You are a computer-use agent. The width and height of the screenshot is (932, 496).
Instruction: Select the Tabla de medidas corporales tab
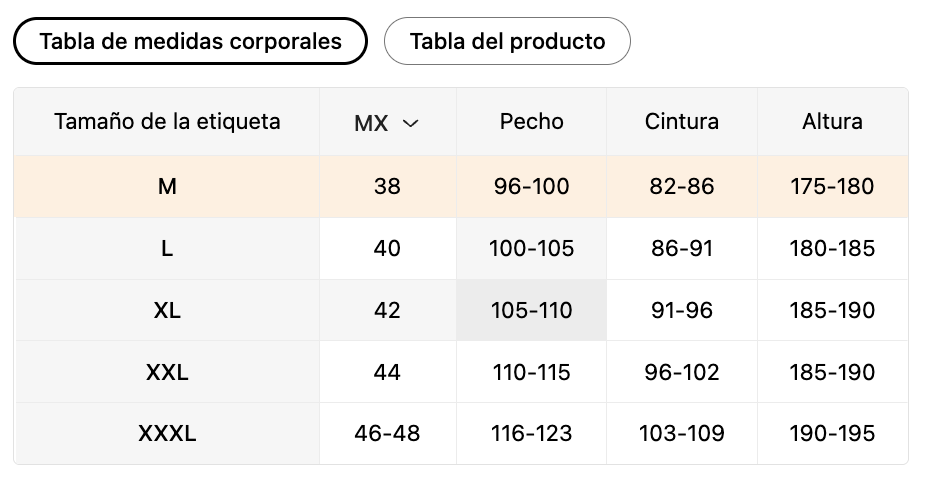[190, 41]
